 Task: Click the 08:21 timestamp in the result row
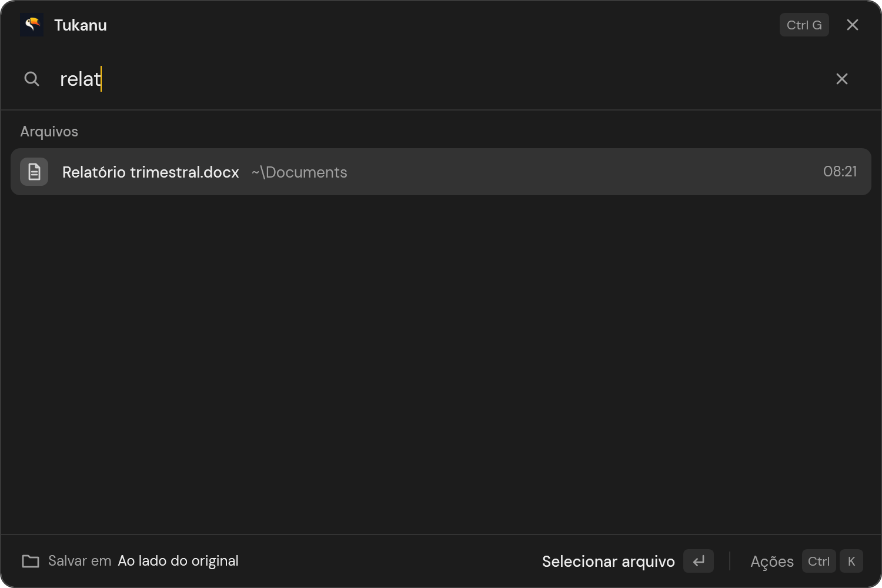(x=840, y=172)
